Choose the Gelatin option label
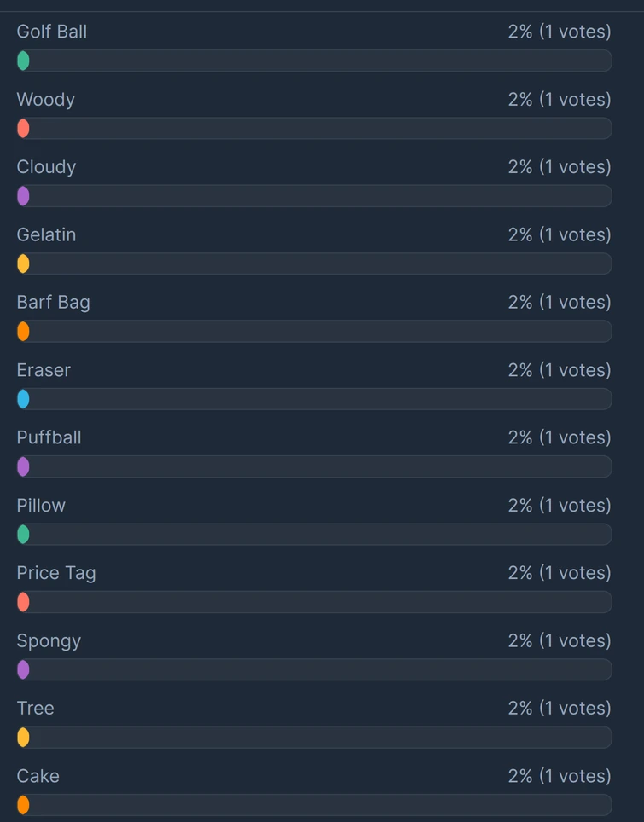 [x=46, y=234]
